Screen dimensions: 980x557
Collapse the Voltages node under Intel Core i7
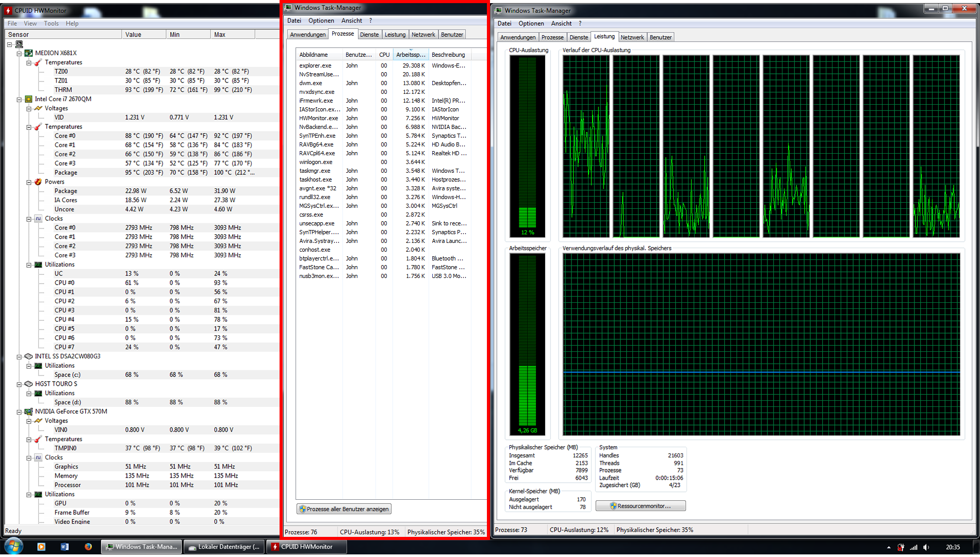pos(29,108)
